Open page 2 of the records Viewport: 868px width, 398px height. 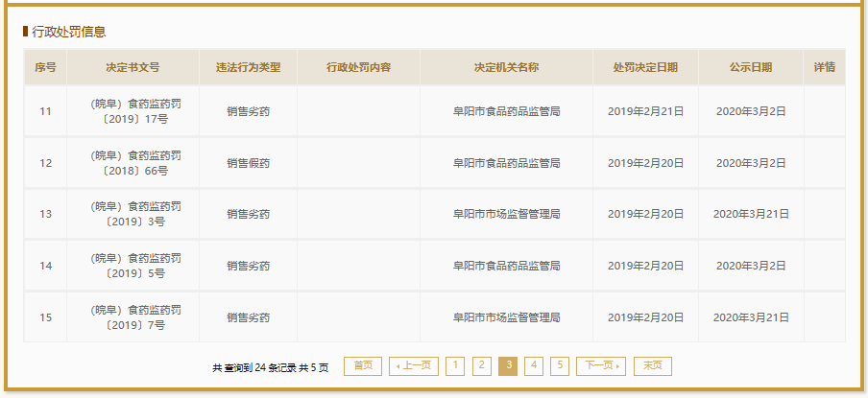tap(482, 365)
